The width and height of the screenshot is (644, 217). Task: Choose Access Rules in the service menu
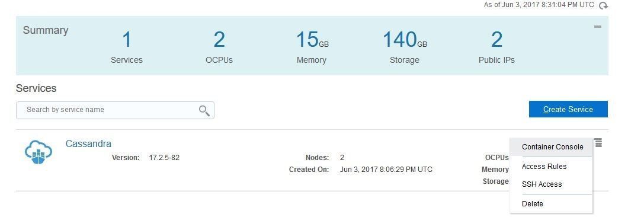pos(544,167)
